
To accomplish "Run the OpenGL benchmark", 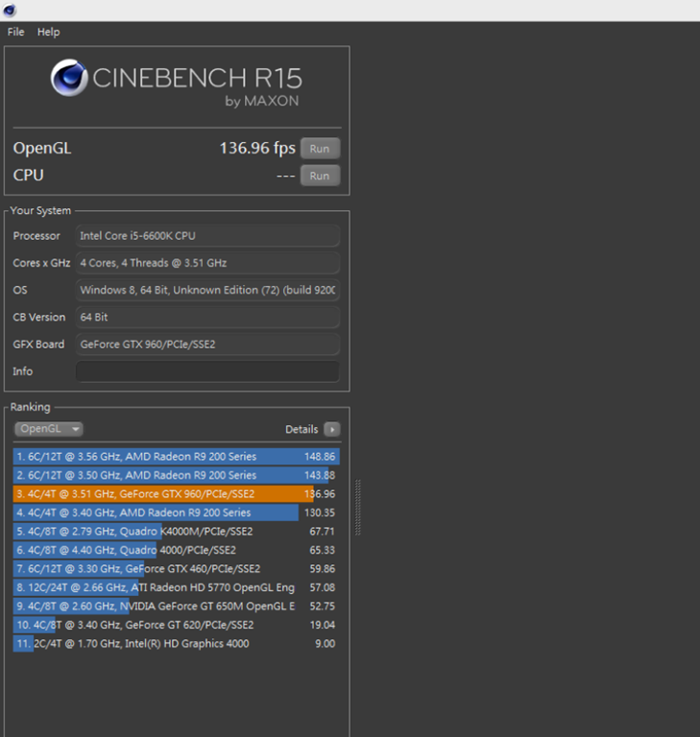I will pyautogui.click(x=320, y=149).
